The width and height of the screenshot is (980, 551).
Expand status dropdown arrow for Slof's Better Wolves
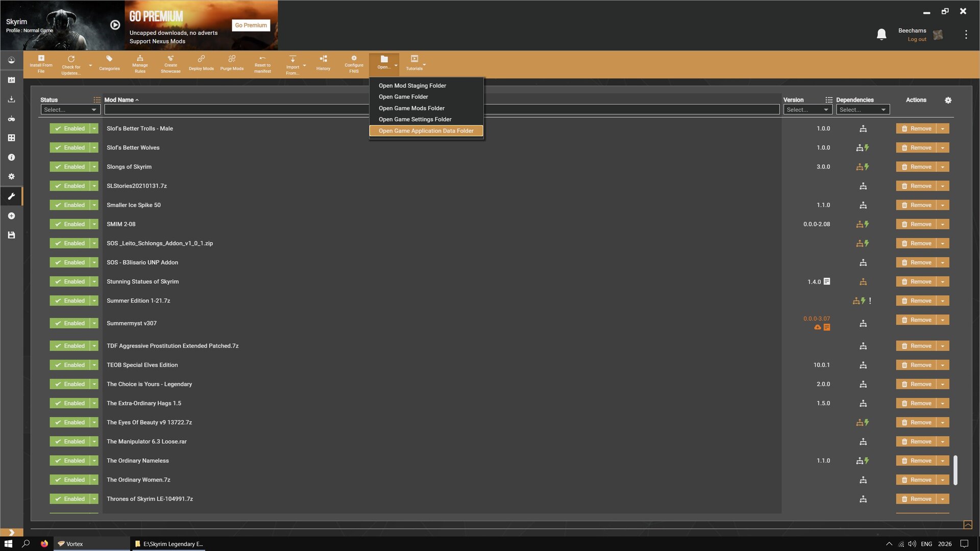94,148
